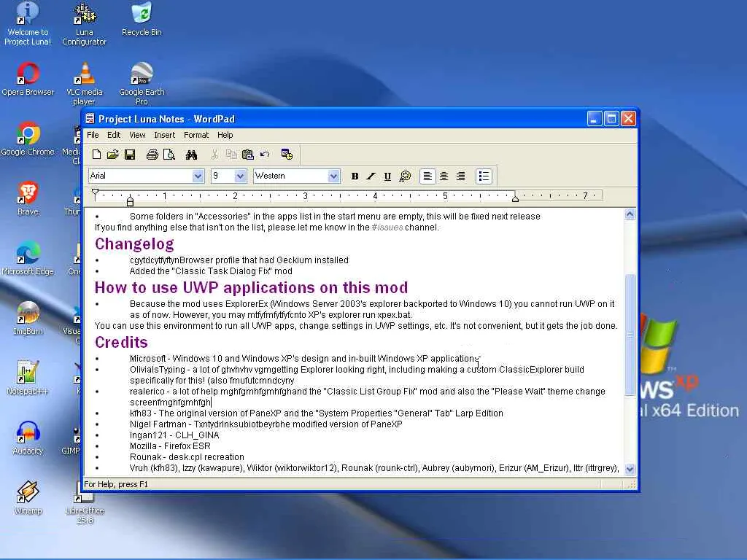Viewport: 747px width, 560px height.
Task: Select Welcome to Project Luna! shortcut
Action: tap(28, 24)
